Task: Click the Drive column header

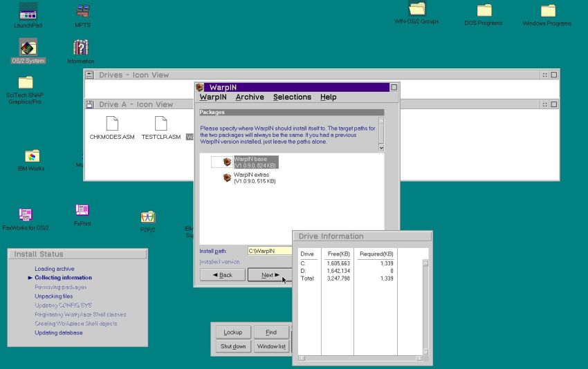Action: pyautogui.click(x=307, y=254)
